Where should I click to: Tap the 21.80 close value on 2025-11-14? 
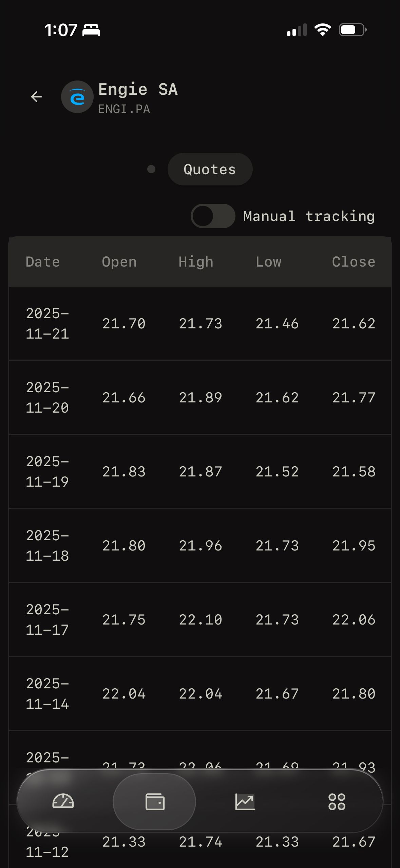point(354,694)
